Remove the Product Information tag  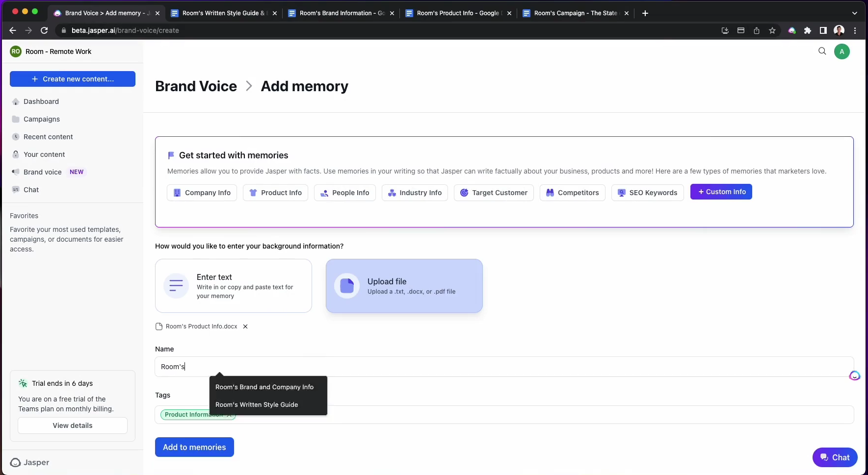(x=229, y=415)
